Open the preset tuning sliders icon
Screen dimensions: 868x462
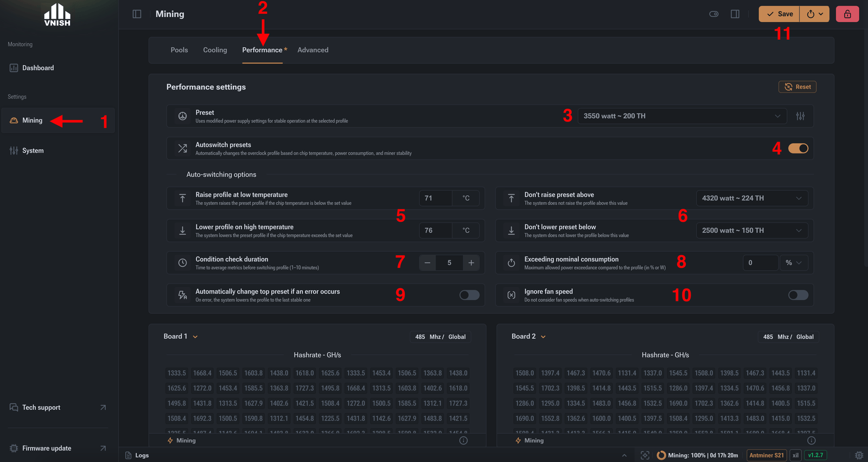click(x=800, y=116)
